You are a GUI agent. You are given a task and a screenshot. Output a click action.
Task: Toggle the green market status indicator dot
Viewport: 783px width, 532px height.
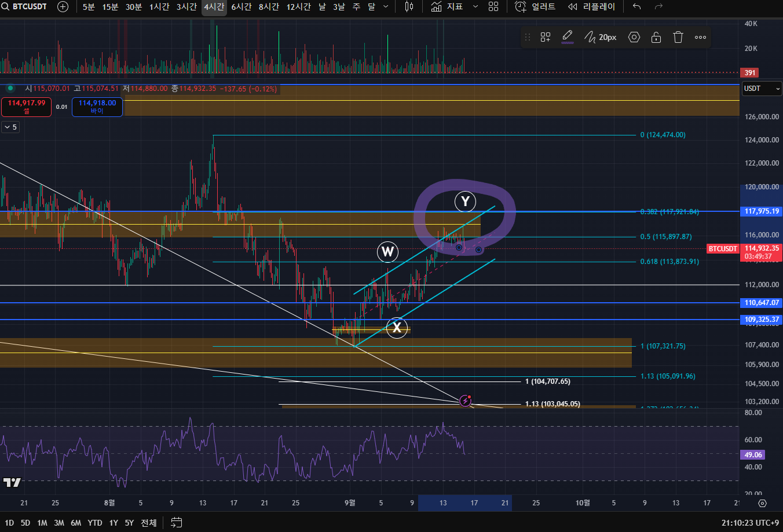10,89
